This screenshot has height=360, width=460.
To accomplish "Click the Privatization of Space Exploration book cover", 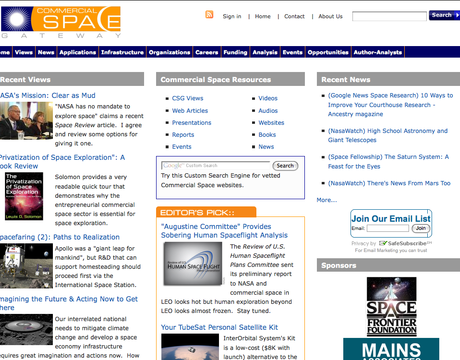I will tap(24, 196).
